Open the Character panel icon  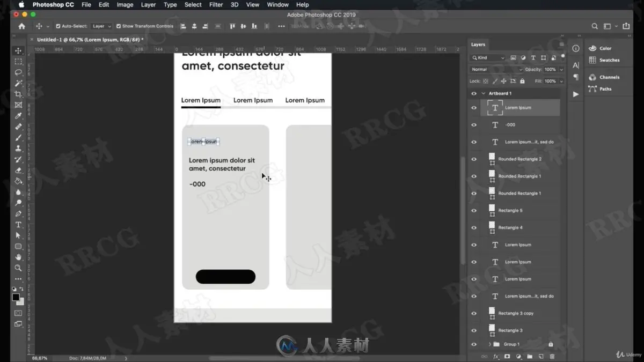[576, 65]
